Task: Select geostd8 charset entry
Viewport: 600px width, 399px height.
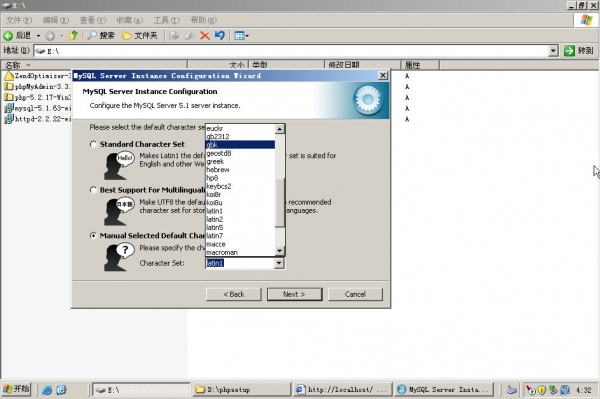Action: point(240,153)
